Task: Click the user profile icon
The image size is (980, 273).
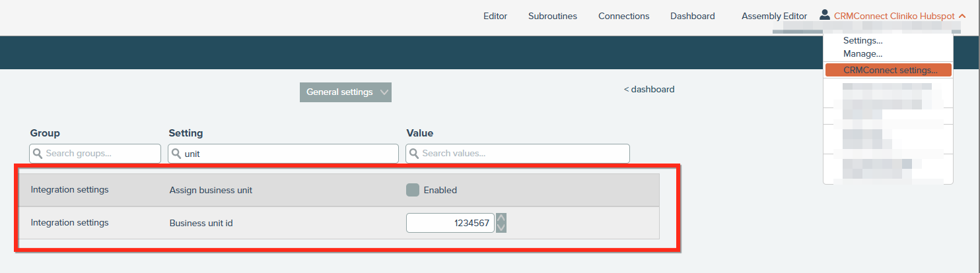Action: coord(824,15)
